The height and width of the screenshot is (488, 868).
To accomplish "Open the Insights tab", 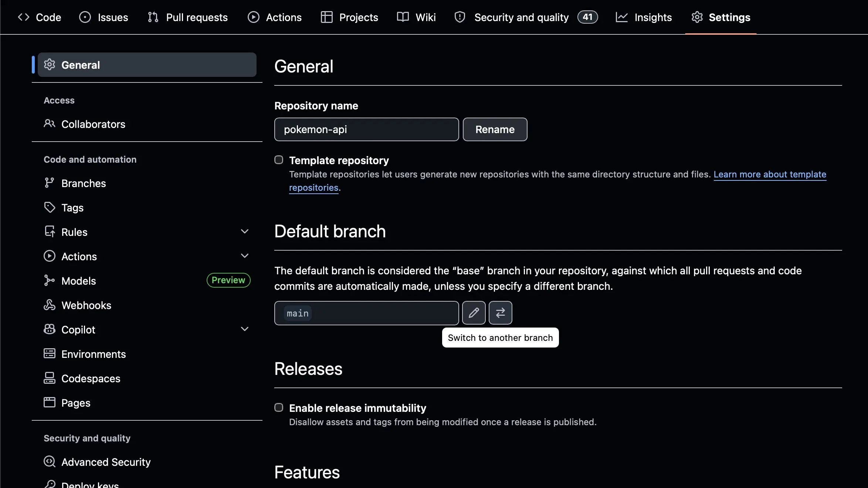I will [644, 17].
